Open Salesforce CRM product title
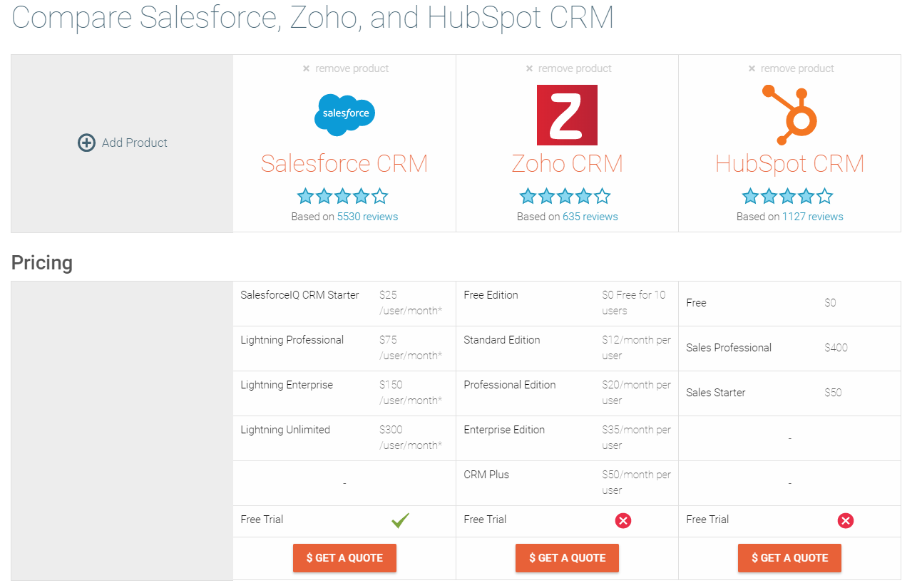 point(344,163)
